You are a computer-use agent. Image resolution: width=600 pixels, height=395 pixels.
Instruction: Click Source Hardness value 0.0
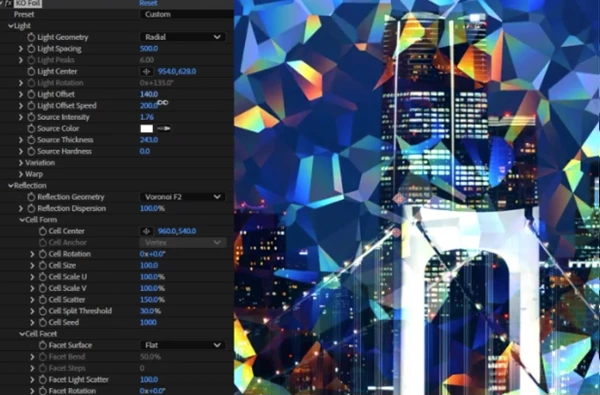(145, 151)
